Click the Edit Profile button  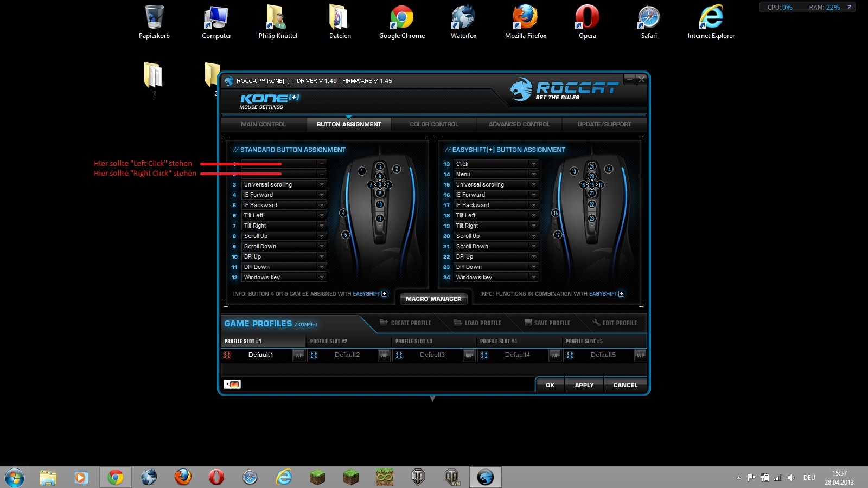(615, 323)
